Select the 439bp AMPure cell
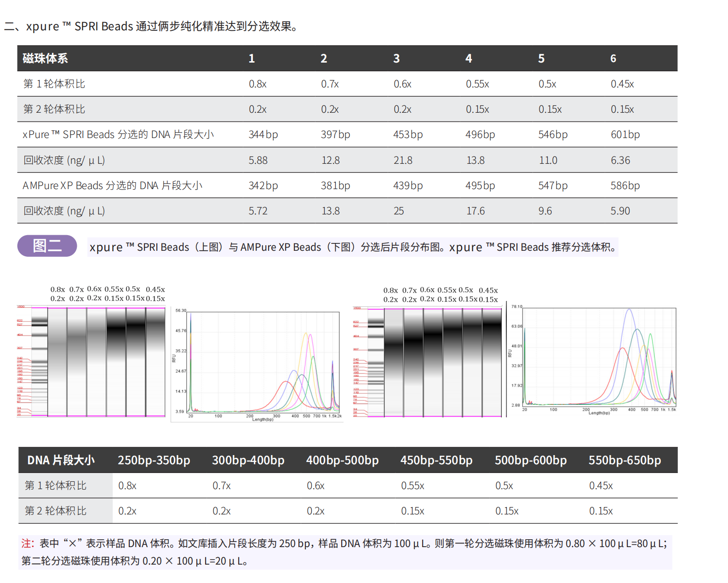728x583 pixels. (408, 185)
